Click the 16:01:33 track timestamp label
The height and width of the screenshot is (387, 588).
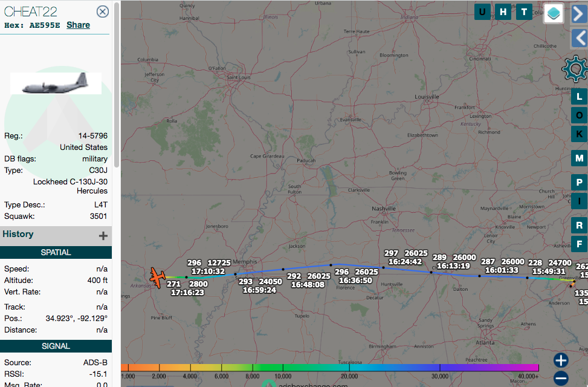[502, 270]
